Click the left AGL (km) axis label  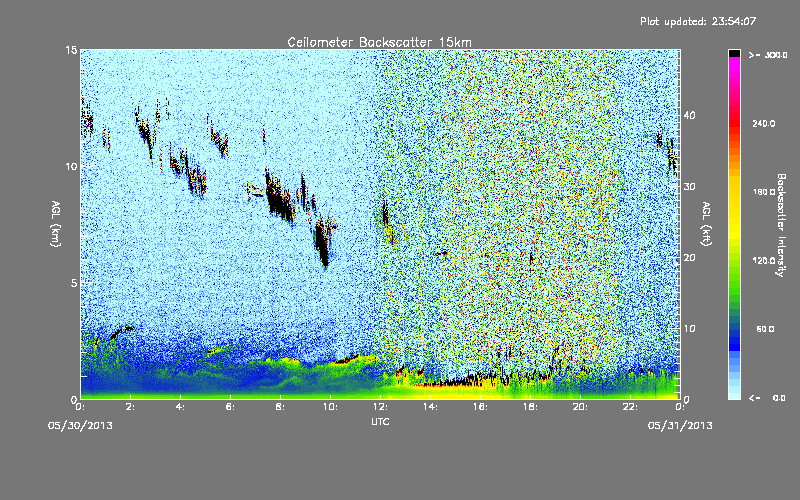click(x=56, y=224)
